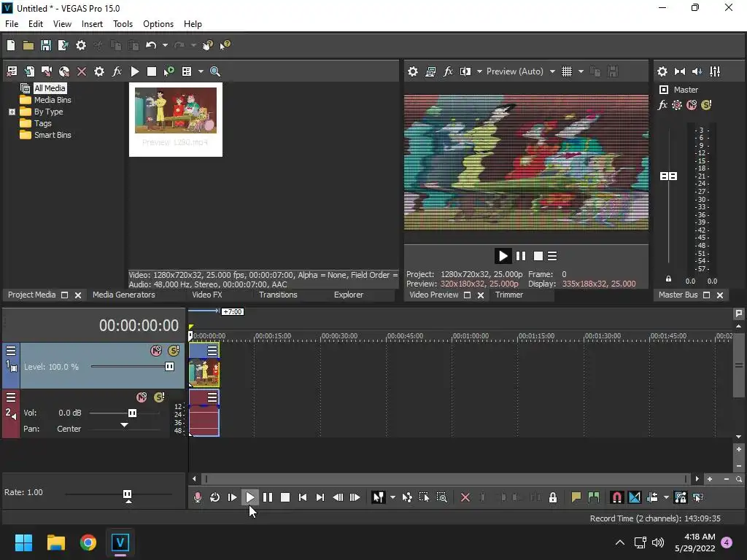The width and height of the screenshot is (747, 560).
Task: Adjust audio track Vol slider
Action: [132, 413]
